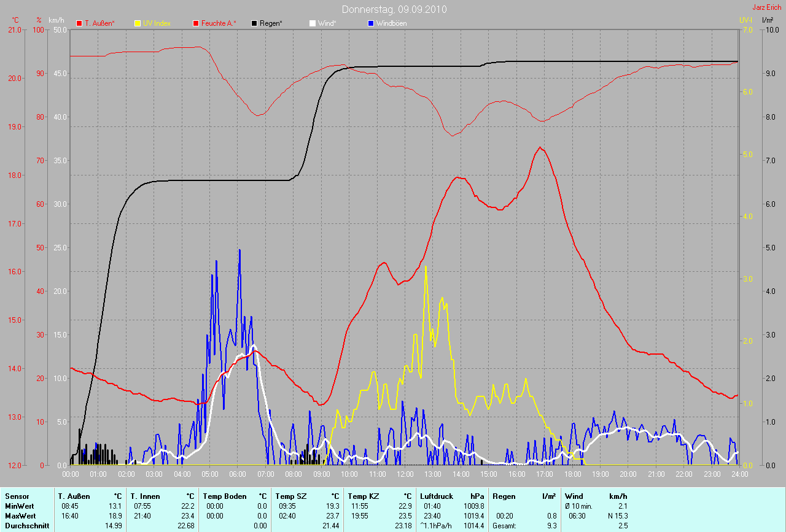Select the 'Regen*' legend label above the chart
The width and height of the screenshot is (786, 532).
271,23
